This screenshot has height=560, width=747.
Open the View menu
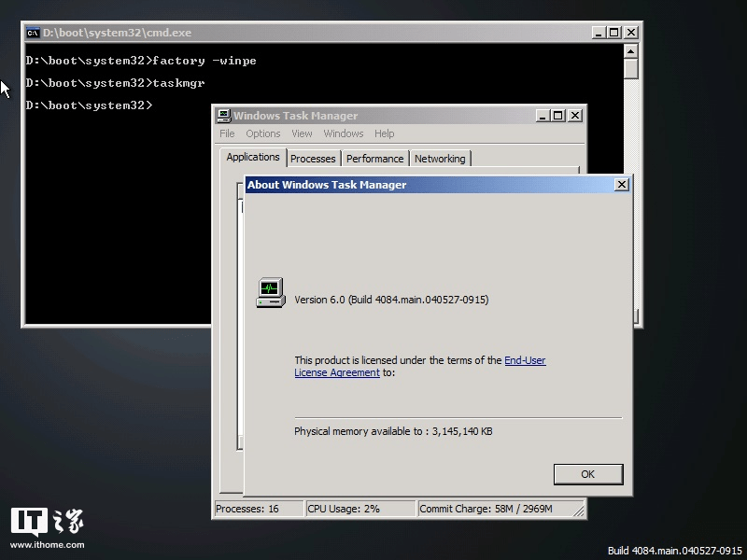(301, 133)
